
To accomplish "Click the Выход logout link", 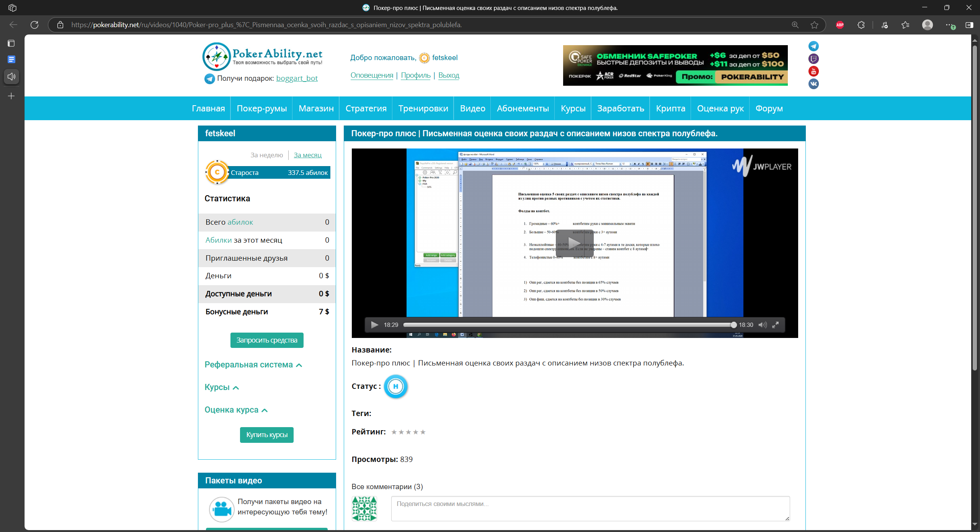I will pos(449,75).
